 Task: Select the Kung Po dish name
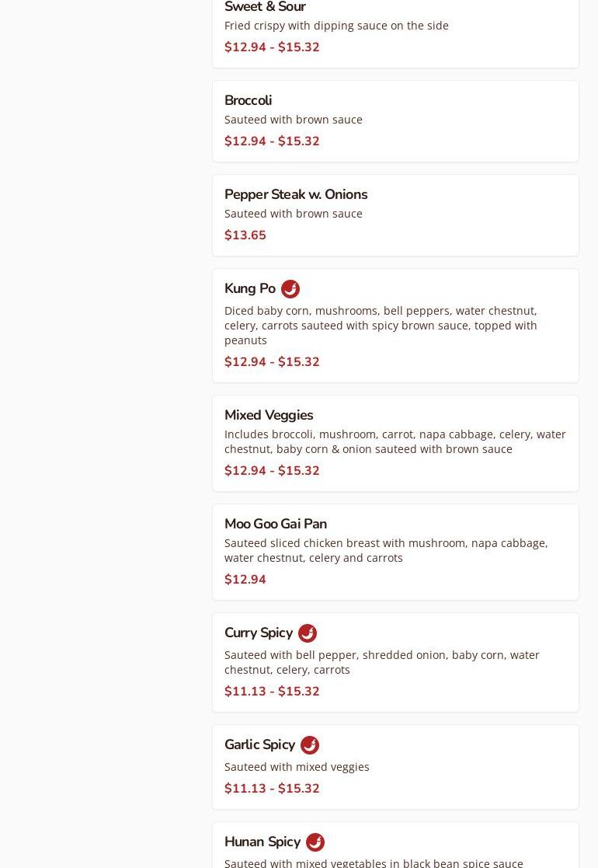249,288
